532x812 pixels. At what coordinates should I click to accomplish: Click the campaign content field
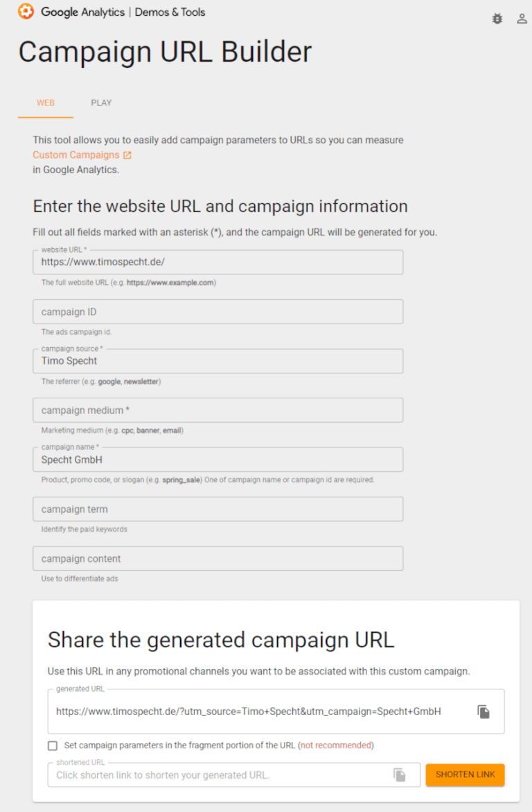click(x=218, y=558)
